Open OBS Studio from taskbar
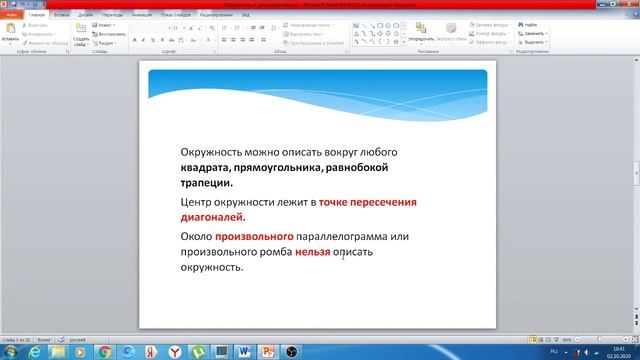Viewport: 640px width, 360px height. (x=291, y=352)
